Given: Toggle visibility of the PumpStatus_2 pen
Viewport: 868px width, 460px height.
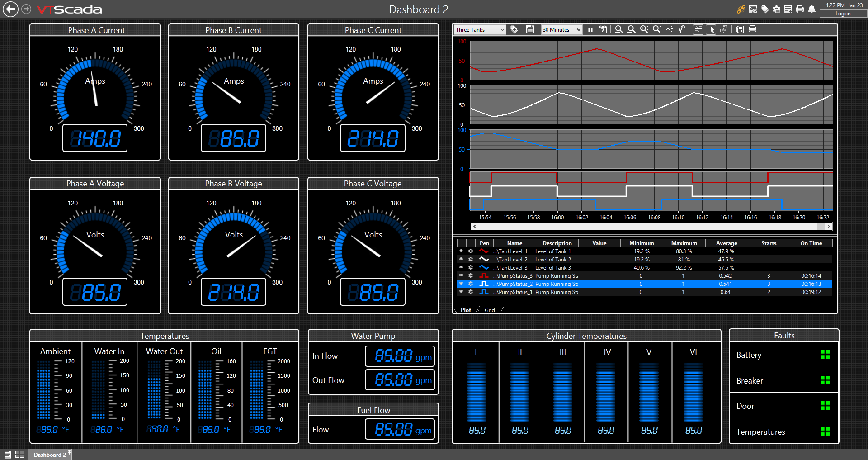Looking at the screenshot, I should tap(461, 284).
